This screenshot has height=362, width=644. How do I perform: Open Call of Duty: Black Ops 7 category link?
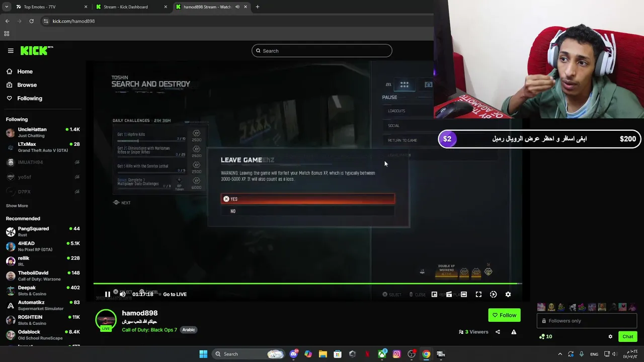[x=149, y=330]
